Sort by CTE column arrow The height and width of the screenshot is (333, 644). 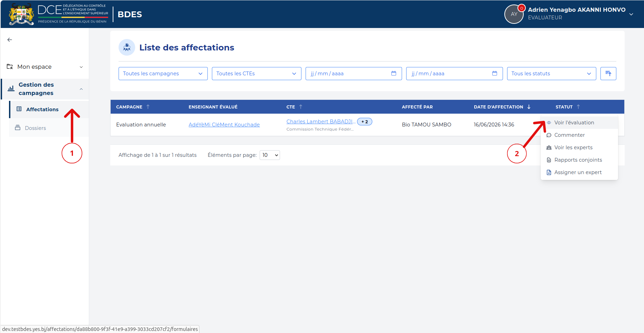[301, 107]
